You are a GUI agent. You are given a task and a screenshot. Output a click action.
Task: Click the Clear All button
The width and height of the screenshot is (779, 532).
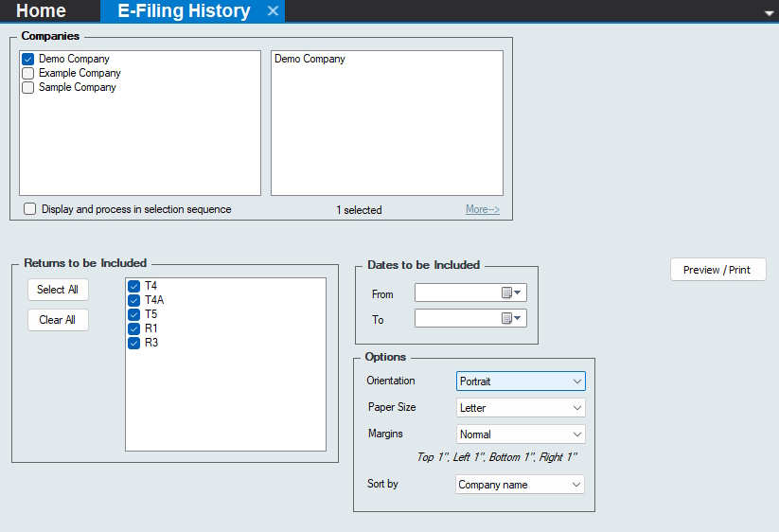click(58, 320)
